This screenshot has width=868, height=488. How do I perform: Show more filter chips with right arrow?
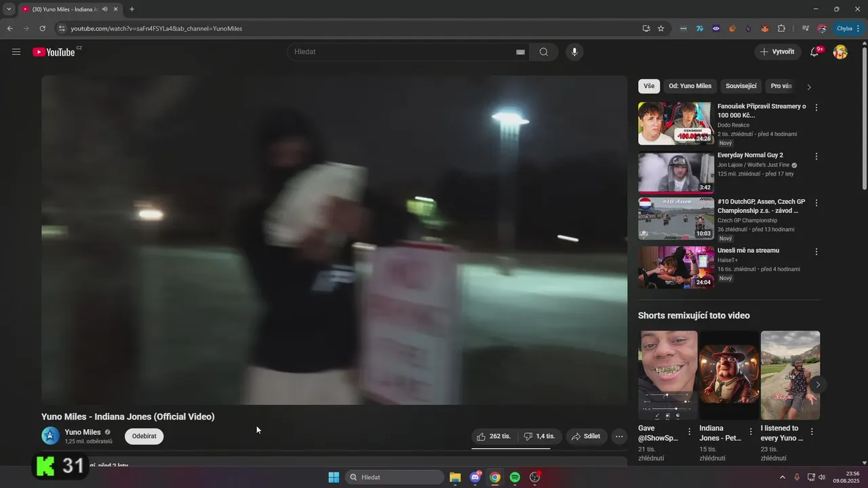coord(809,87)
